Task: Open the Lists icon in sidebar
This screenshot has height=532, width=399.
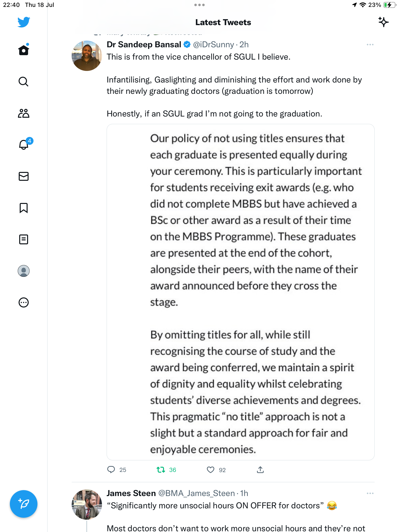Action: click(x=24, y=239)
